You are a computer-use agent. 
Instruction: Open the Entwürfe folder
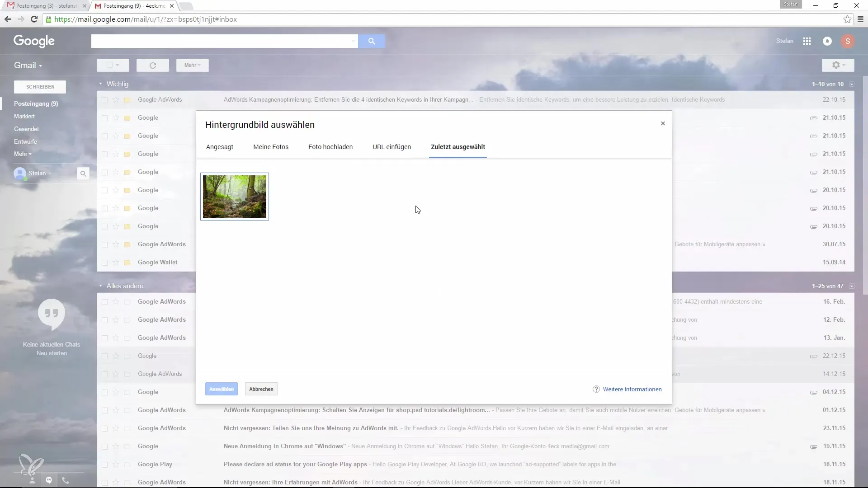pos(25,141)
